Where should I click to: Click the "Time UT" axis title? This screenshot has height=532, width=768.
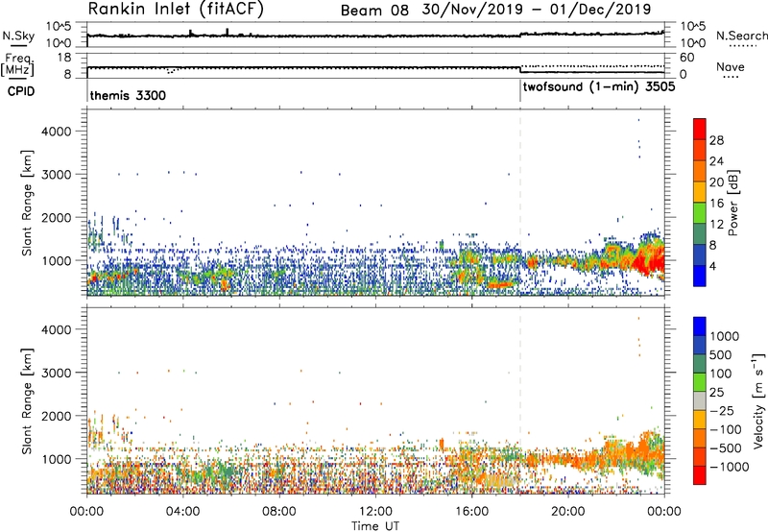pos(375,526)
